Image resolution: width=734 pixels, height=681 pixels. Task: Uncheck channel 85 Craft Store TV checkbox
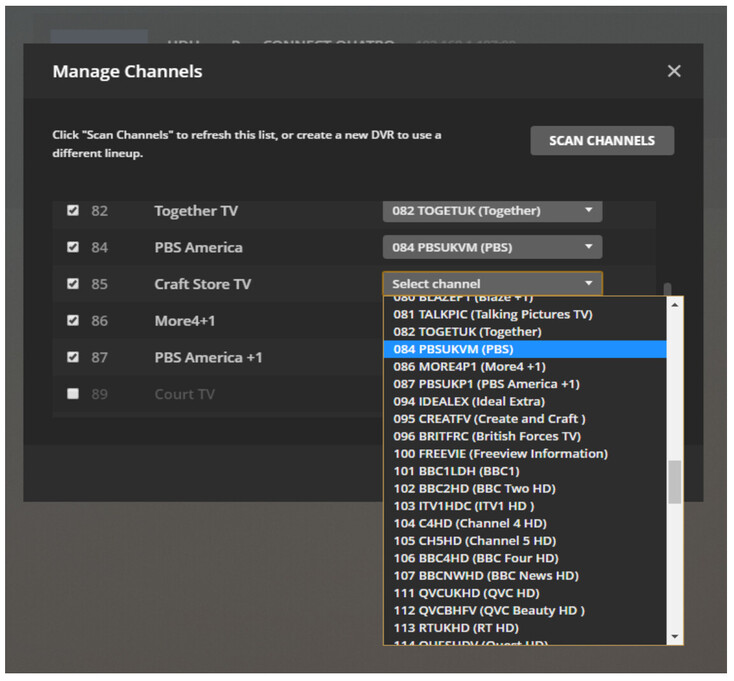[73, 284]
